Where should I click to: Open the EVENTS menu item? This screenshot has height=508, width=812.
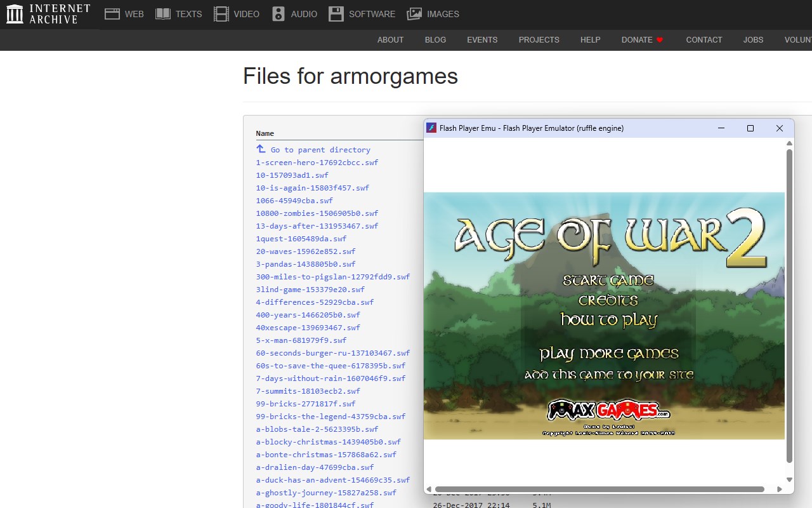482,40
